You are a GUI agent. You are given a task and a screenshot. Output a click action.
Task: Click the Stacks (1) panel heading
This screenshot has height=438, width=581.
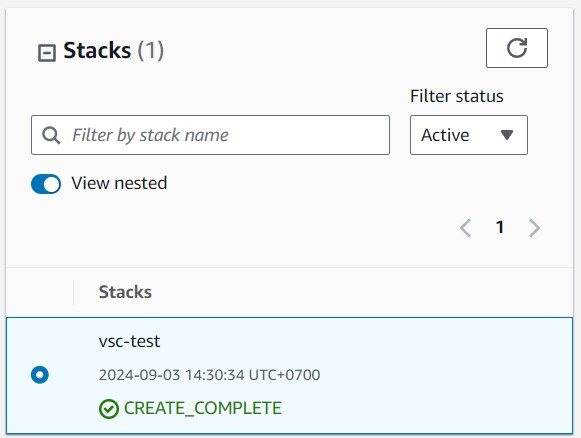point(113,50)
